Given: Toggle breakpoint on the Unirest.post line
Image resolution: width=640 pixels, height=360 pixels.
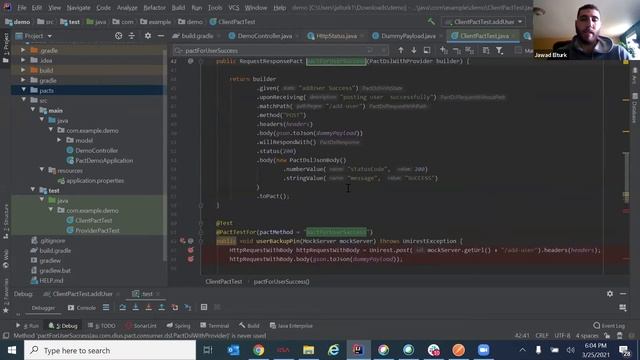Looking at the screenshot, I should coord(190,250).
